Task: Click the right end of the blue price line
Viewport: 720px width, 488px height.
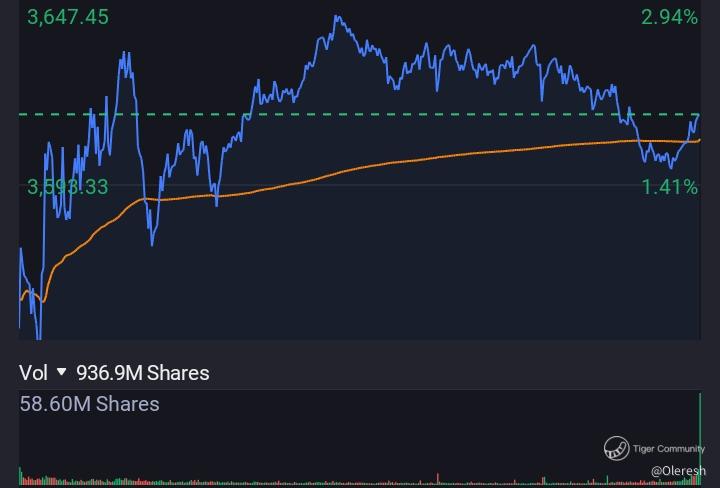Action: 697,116
